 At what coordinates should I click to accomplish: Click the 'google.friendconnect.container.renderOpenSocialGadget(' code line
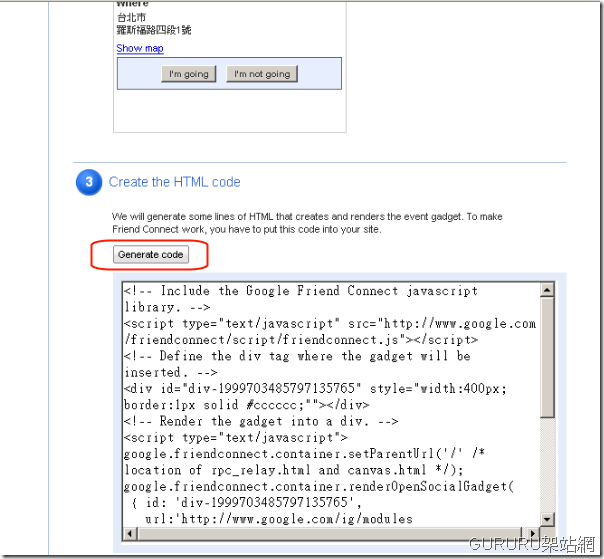319,487
